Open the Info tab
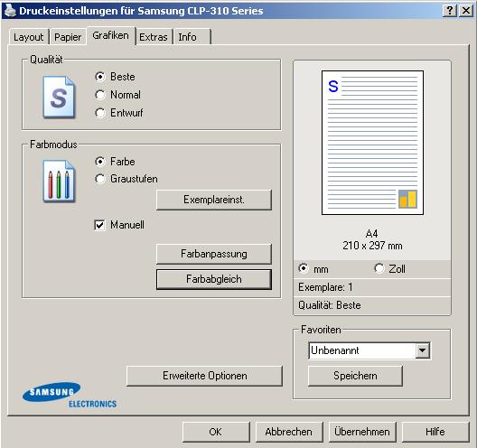Screen dimensions: 477x448 coord(192,37)
